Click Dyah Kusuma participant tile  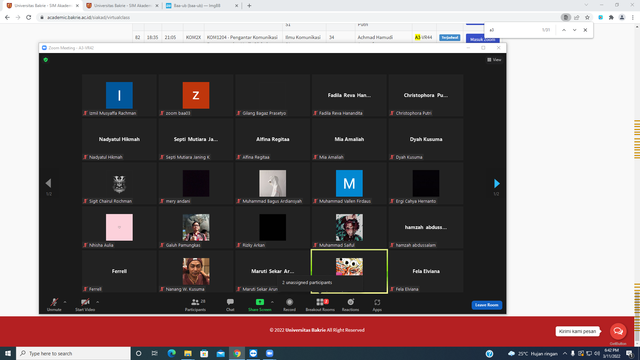[426, 140]
